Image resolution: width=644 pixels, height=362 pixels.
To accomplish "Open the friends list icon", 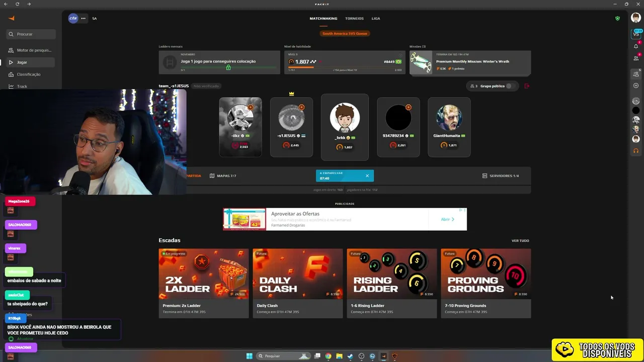I will [x=636, y=58].
